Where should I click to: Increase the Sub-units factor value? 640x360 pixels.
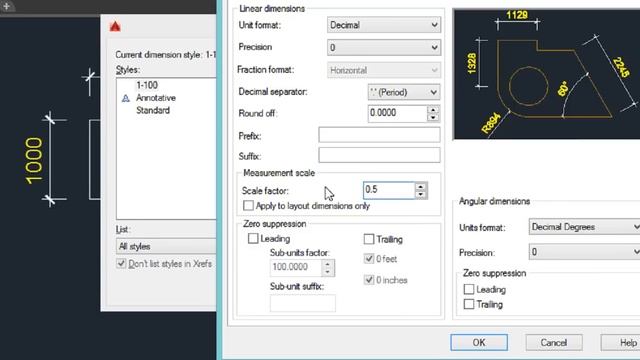(x=328, y=264)
